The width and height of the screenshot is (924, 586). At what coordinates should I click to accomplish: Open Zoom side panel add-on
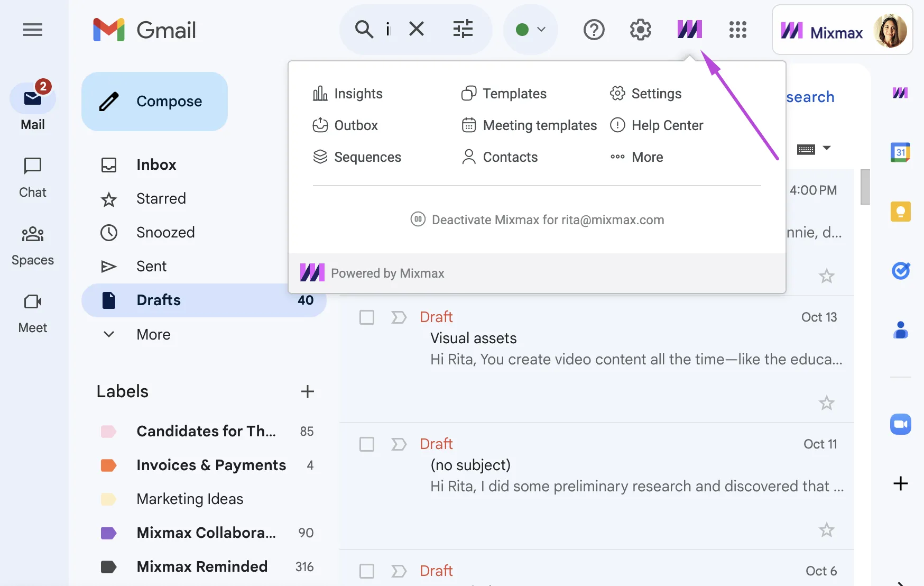coord(900,424)
